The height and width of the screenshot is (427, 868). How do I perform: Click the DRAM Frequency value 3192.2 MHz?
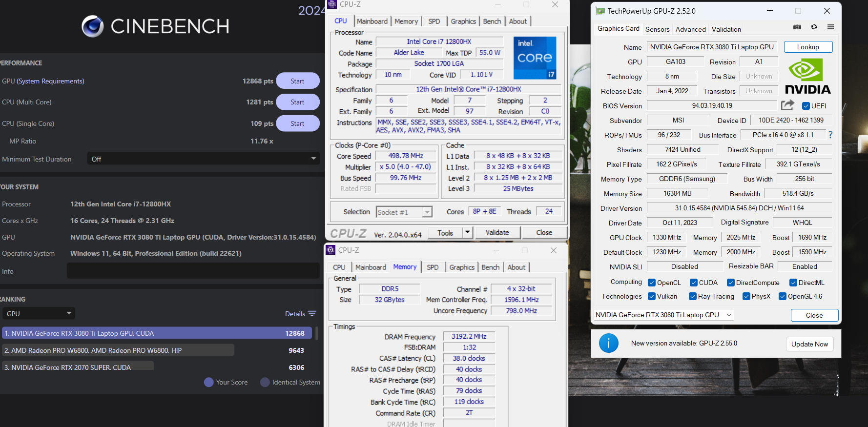pos(469,336)
